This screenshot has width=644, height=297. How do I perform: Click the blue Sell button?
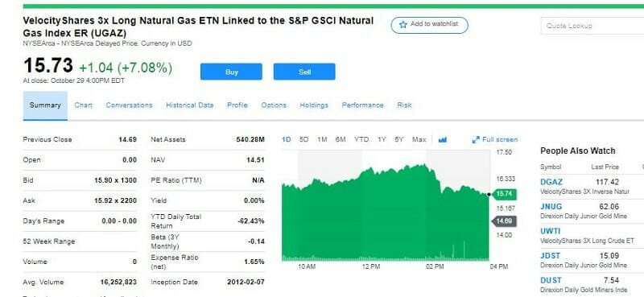coord(304,72)
